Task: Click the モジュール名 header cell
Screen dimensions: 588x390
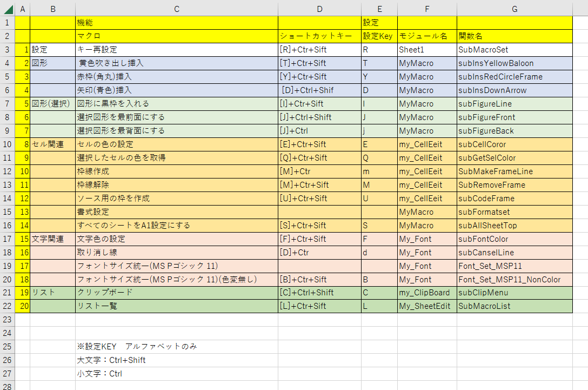Action: coord(427,36)
